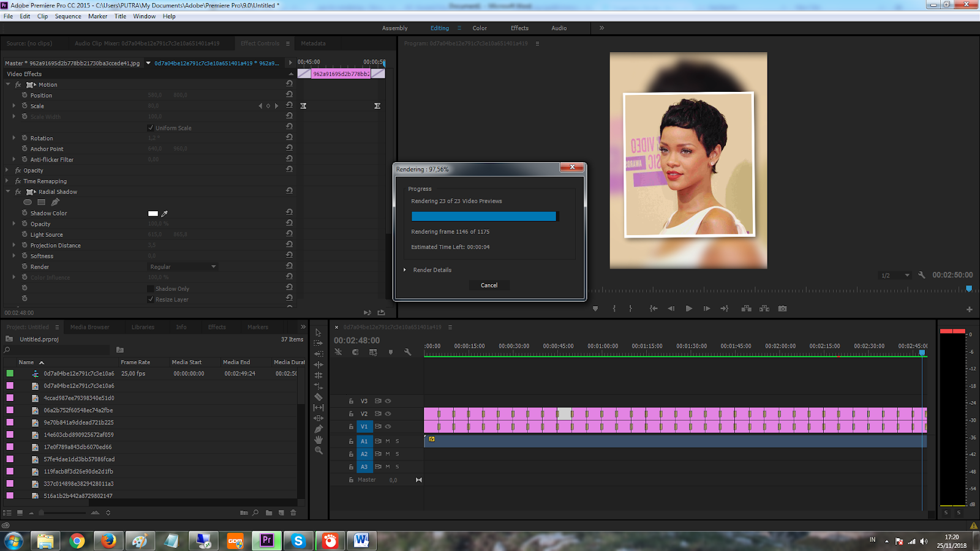Click the Lift icon in the Program monitor
This screenshot has width=980, height=551.
(746, 308)
